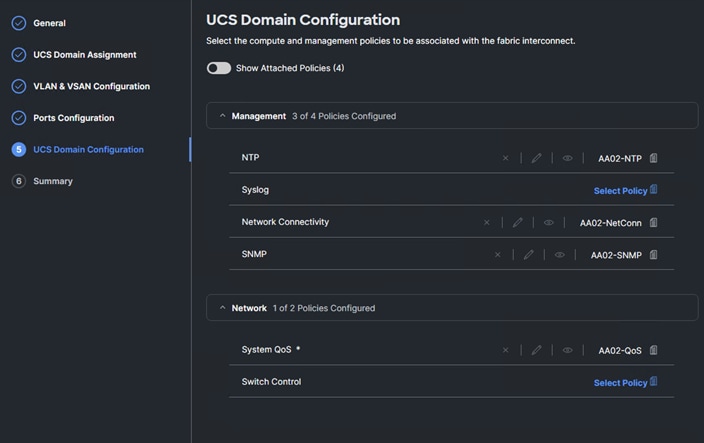Collapse the Management policies section

[222, 116]
